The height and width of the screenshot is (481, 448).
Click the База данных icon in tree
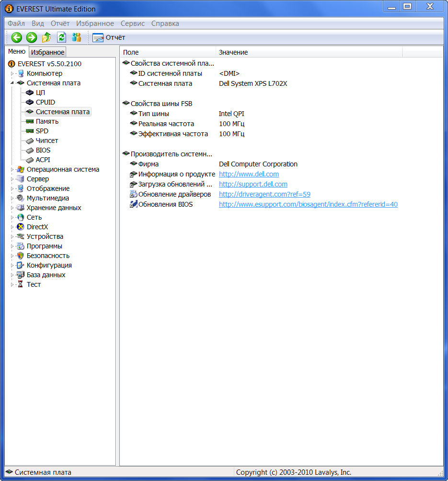point(21,275)
